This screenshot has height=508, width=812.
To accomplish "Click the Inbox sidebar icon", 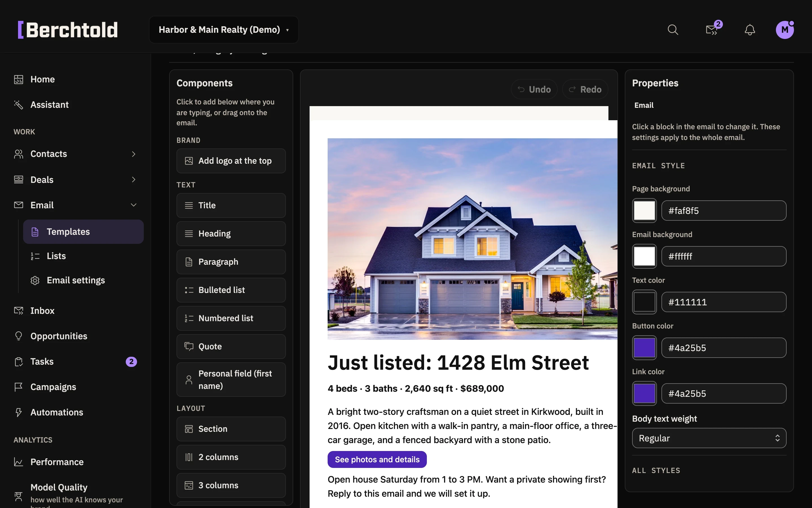I will pyautogui.click(x=19, y=310).
